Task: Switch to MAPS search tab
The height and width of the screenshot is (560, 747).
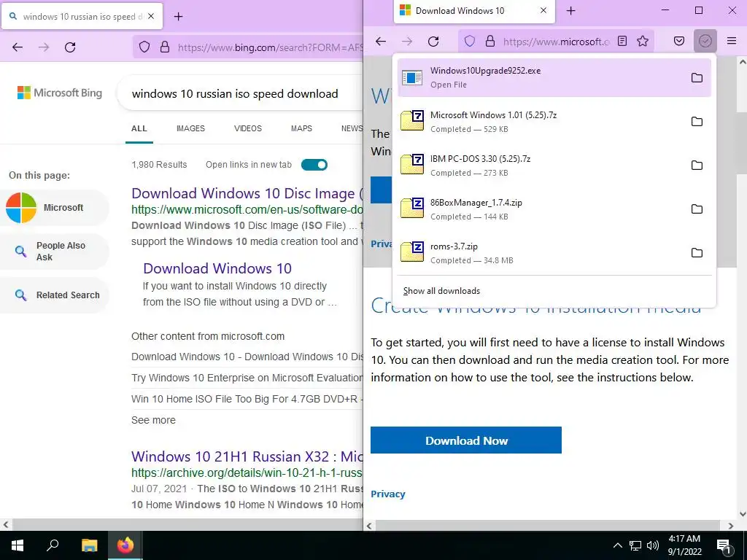Action: click(x=301, y=128)
